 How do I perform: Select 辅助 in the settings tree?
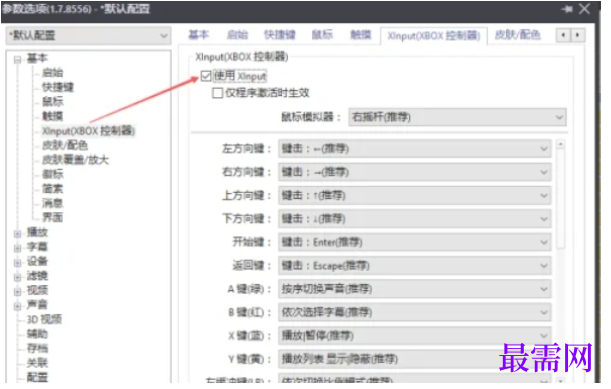pos(37,334)
